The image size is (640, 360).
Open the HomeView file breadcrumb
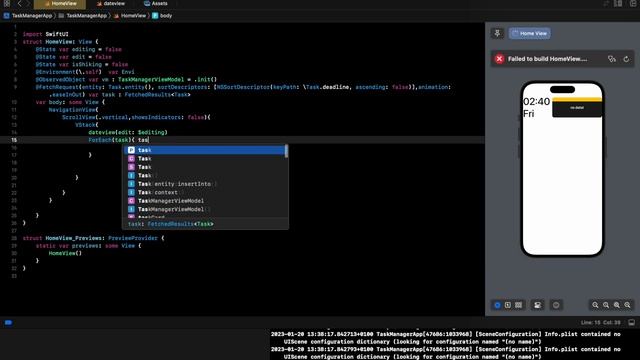point(130,16)
